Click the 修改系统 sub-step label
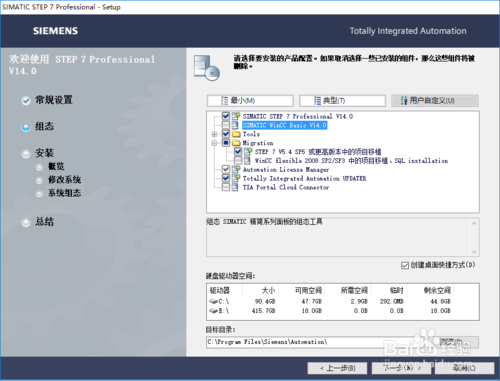Screen dimensions: 500x381 point(64,180)
